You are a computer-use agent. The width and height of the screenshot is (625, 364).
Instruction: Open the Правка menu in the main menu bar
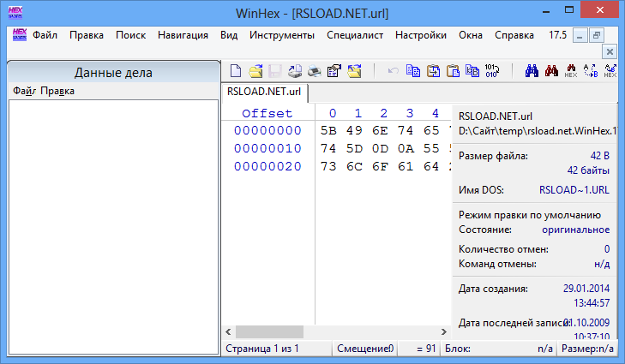tap(87, 35)
